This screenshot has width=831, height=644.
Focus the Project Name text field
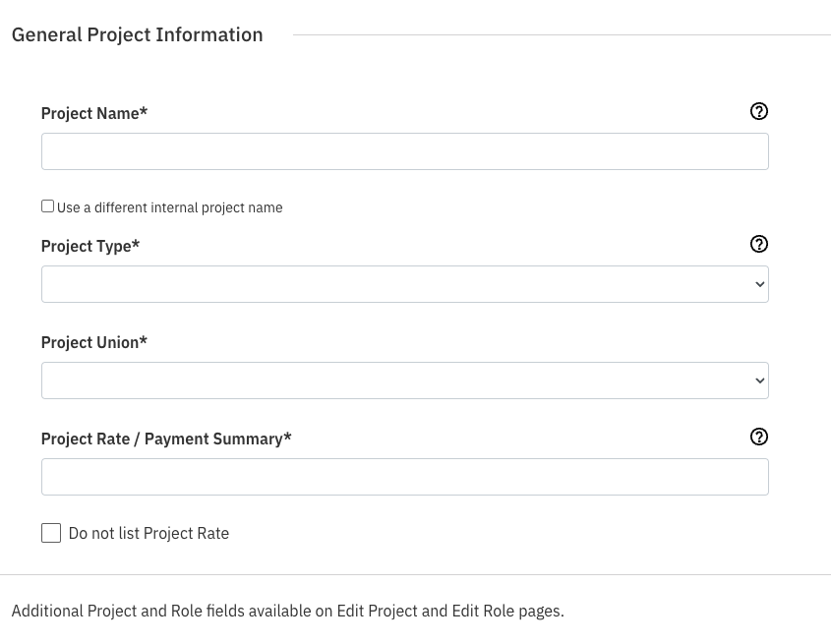(x=404, y=151)
